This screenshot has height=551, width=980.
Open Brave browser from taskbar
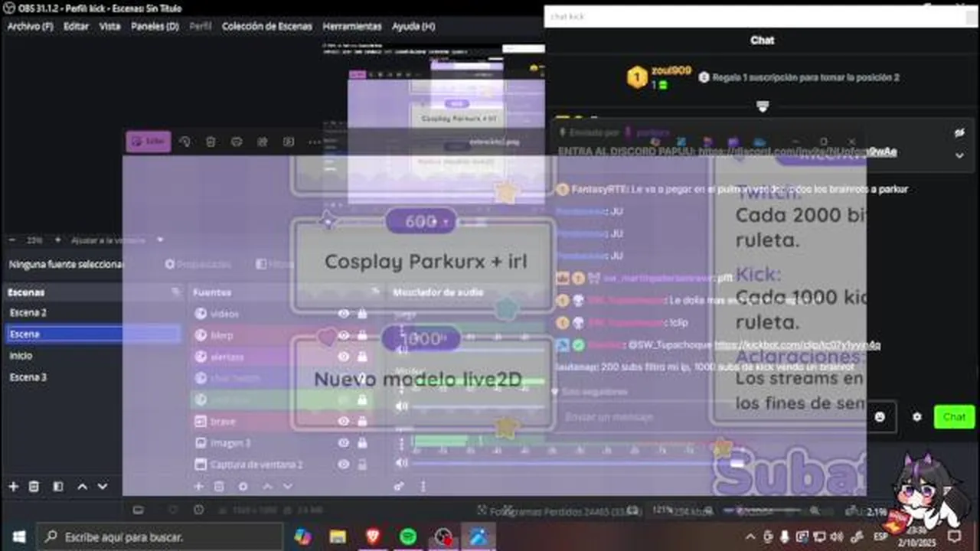(x=373, y=536)
